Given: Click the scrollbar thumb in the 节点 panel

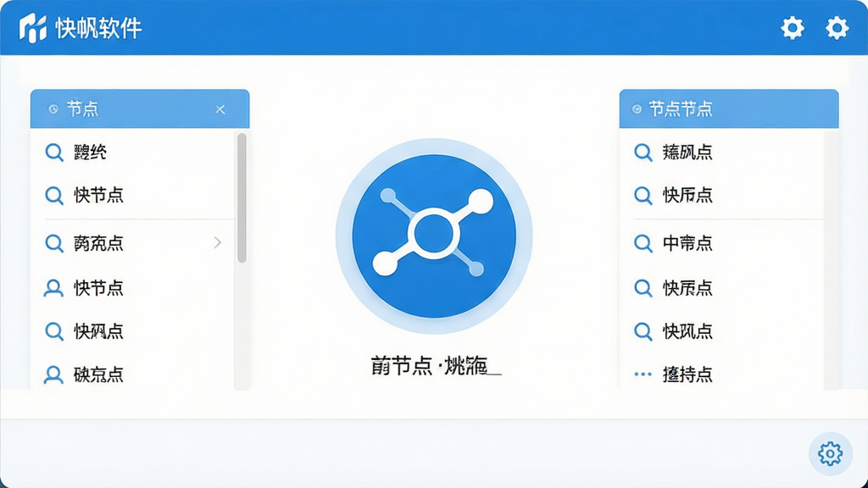Looking at the screenshot, I should (242, 198).
